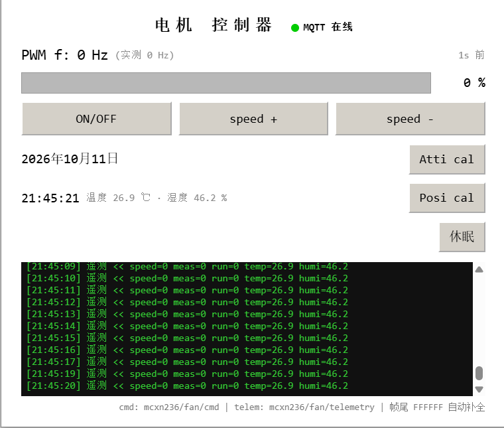Select log line timestamped [21:45:19]
This screenshot has height=428, width=504.
coord(187,374)
